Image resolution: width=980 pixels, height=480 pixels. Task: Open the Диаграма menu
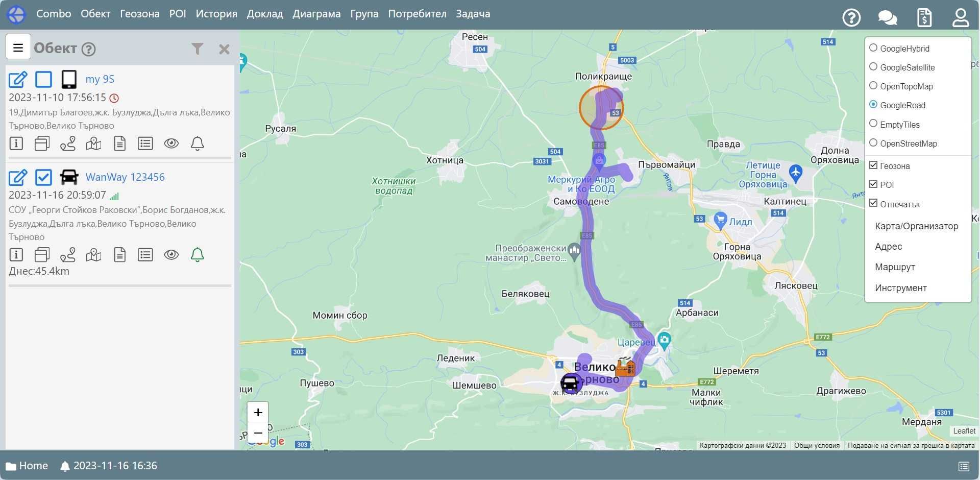click(316, 14)
